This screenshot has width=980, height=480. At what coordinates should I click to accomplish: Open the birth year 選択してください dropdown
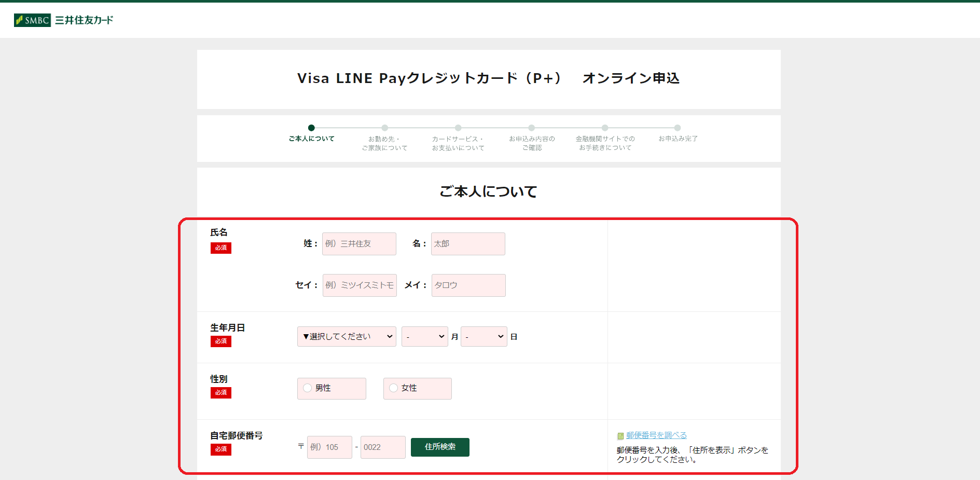click(x=347, y=336)
